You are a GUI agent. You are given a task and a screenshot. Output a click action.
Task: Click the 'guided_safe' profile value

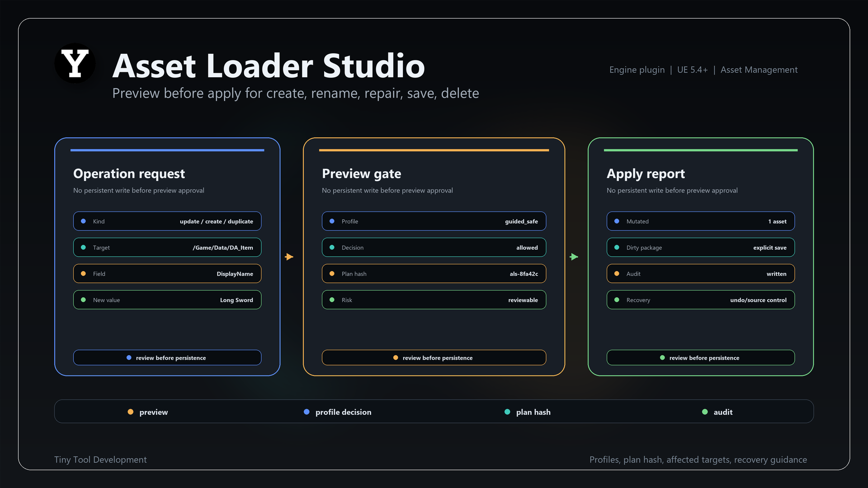tap(522, 221)
